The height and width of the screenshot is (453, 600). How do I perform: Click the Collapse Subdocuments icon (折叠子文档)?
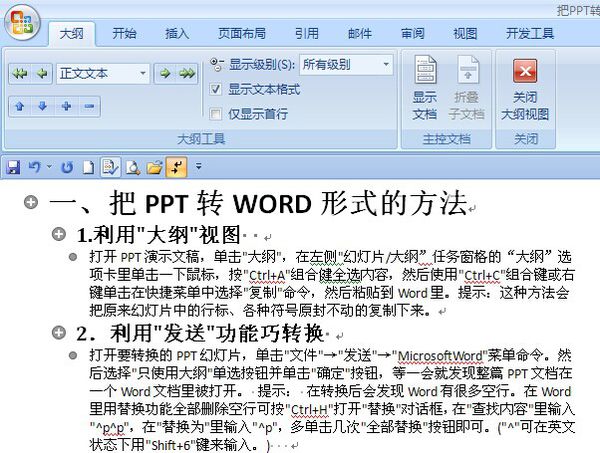[x=467, y=88]
